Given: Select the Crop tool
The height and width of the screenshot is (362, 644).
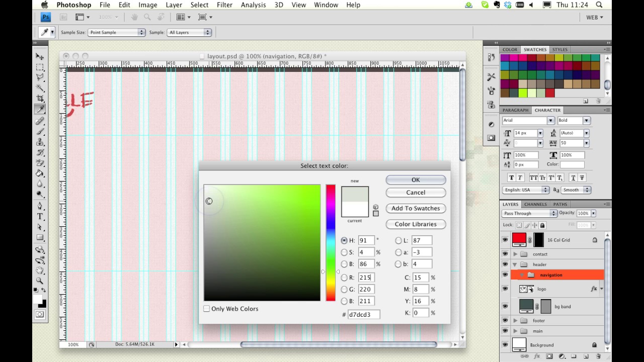Looking at the screenshot, I should tap(40, 98).
